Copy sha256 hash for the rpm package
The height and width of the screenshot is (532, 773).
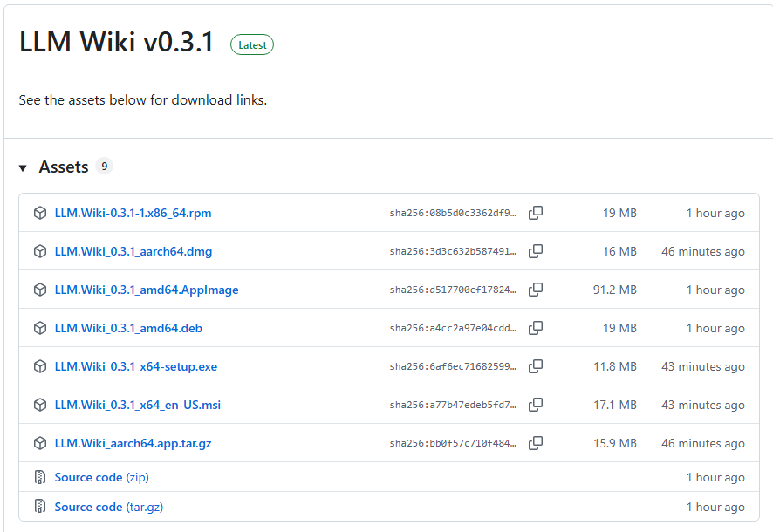pos(536,213)
